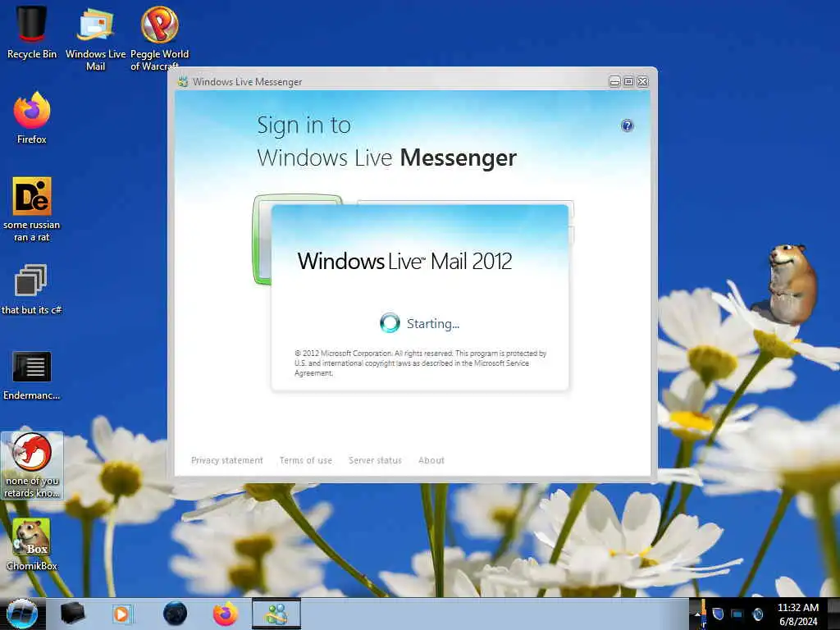840x630 pixels.
Task: Open Firefox from the taskbar
Action: click(x=226, y=614)
